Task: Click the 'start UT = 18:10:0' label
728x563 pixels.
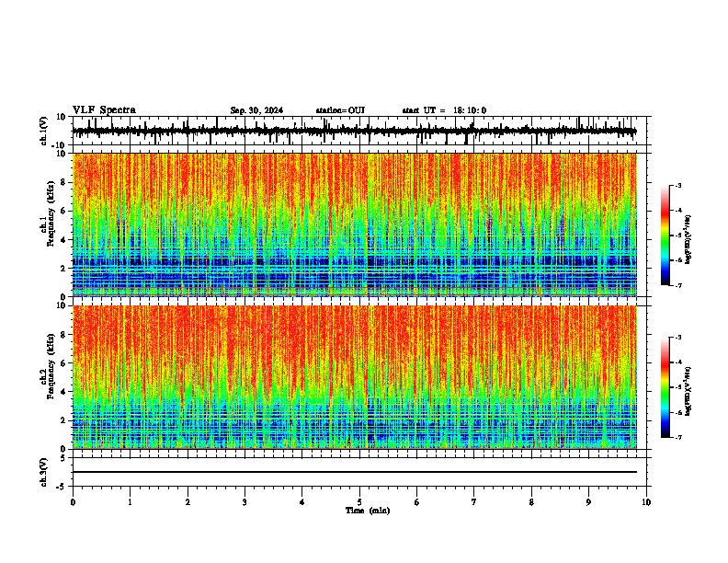Action: (x=444, y=110)
